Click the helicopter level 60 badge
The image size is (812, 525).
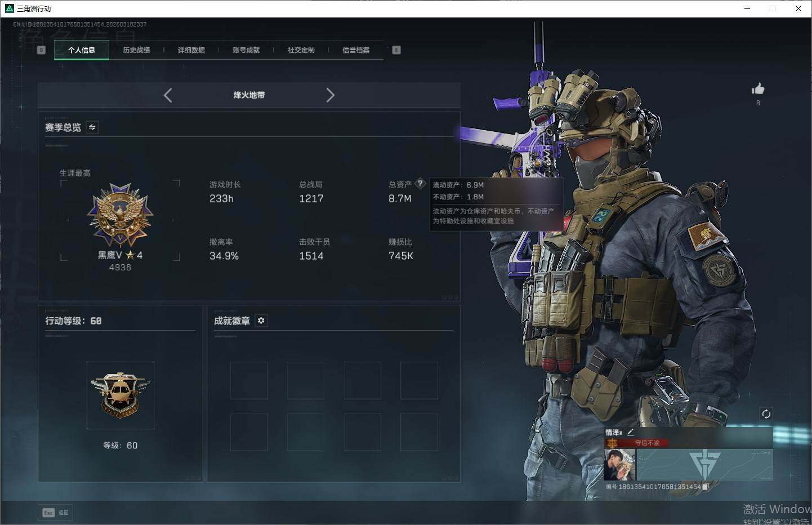pyautogui.click(x=121, y=395)
